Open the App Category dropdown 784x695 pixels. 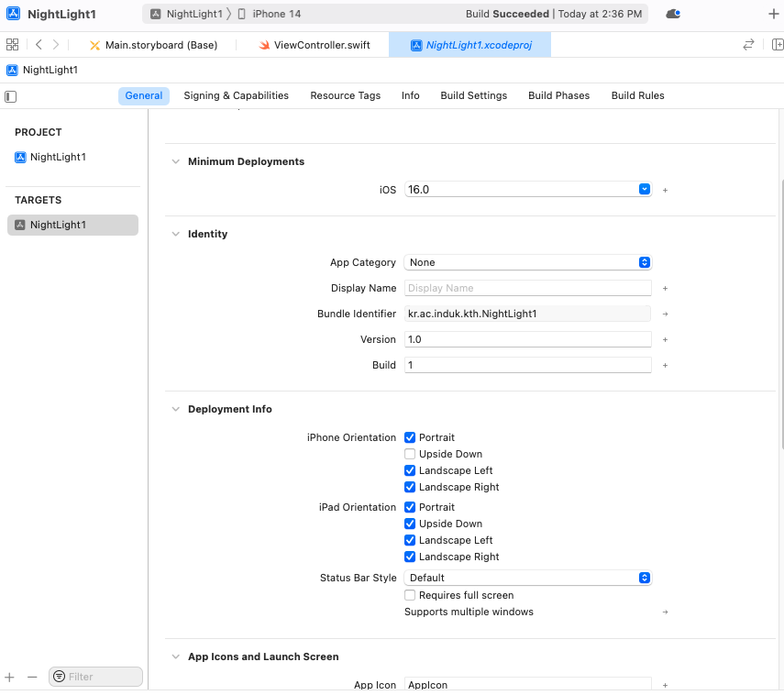528,262
